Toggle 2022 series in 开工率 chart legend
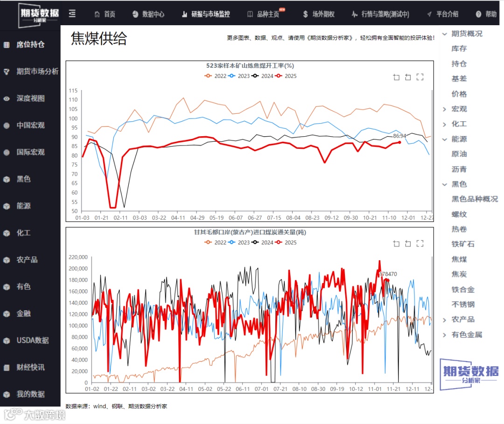 [x=215, y=76]
